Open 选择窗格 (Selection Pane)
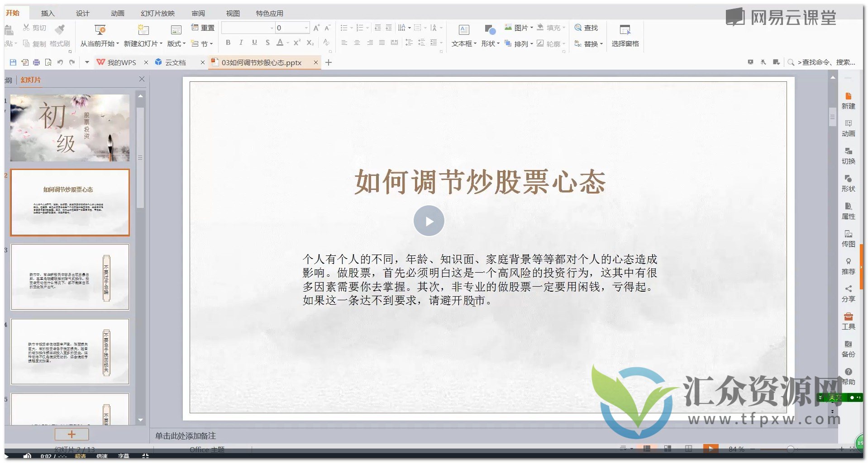 click(625, 35)
